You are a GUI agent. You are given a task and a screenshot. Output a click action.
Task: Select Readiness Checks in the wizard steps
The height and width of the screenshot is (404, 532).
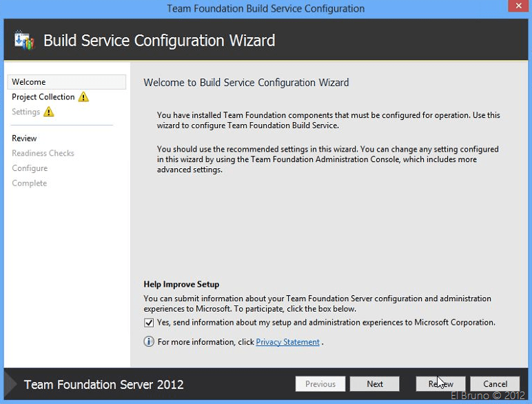coord(43,153)
